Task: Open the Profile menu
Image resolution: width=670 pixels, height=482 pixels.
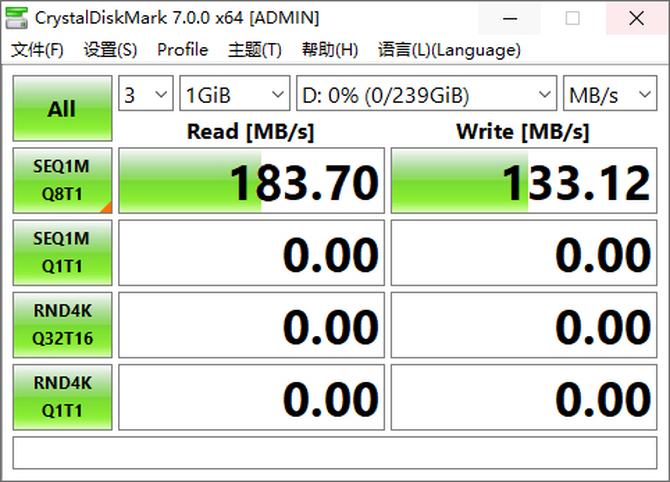Action: pyautogui.click(x=182, y=50)
